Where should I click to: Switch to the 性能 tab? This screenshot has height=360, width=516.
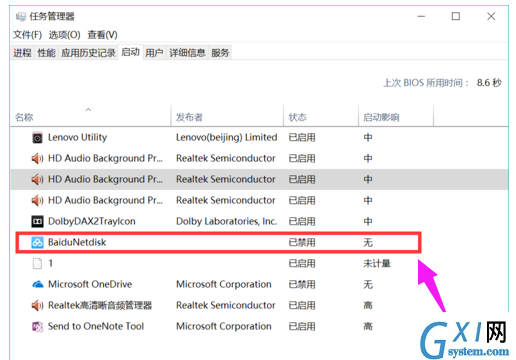tap(46, 53)
